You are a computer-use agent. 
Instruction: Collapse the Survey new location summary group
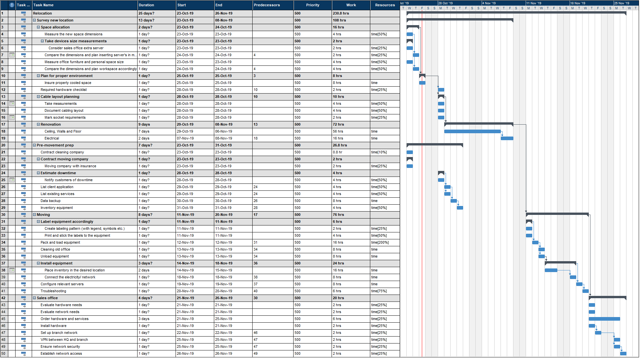(34, 20)
